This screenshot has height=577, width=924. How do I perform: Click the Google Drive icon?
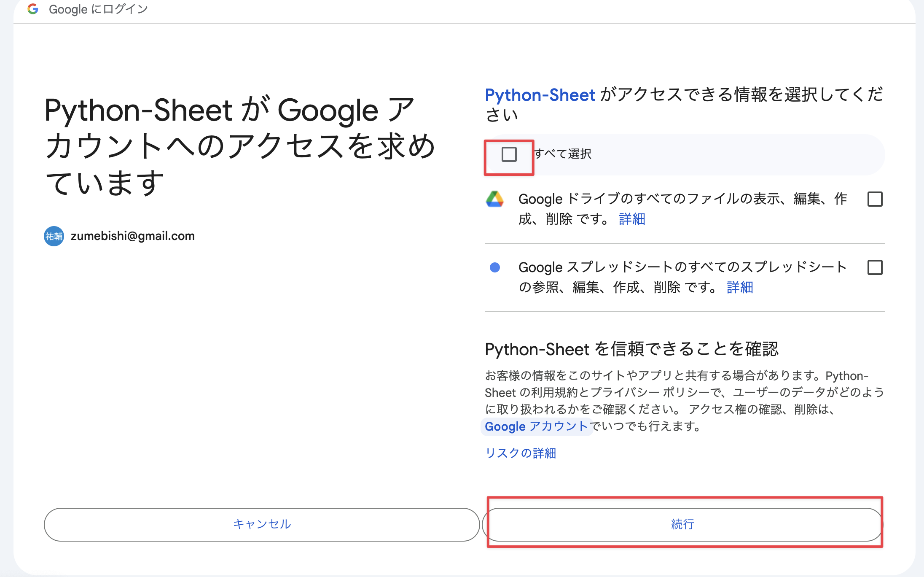tap(495, 199)
